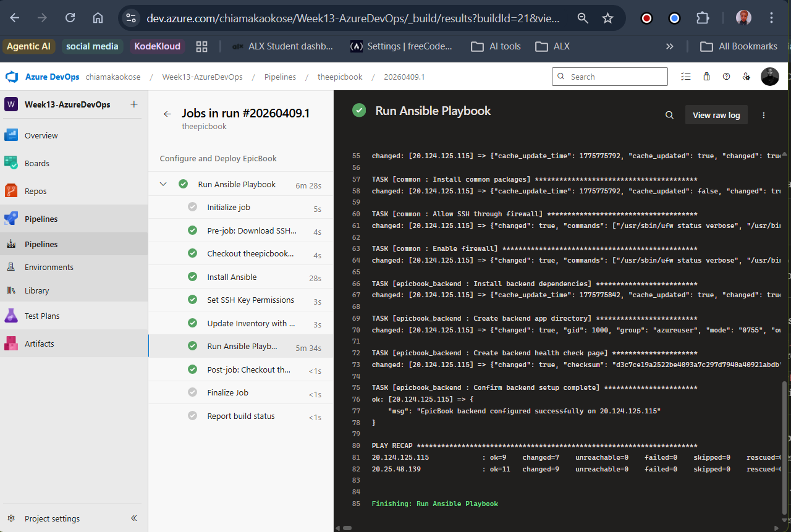Open the work items list icon in header
Screen dimensions: 791x532
[x=685, y=77]
